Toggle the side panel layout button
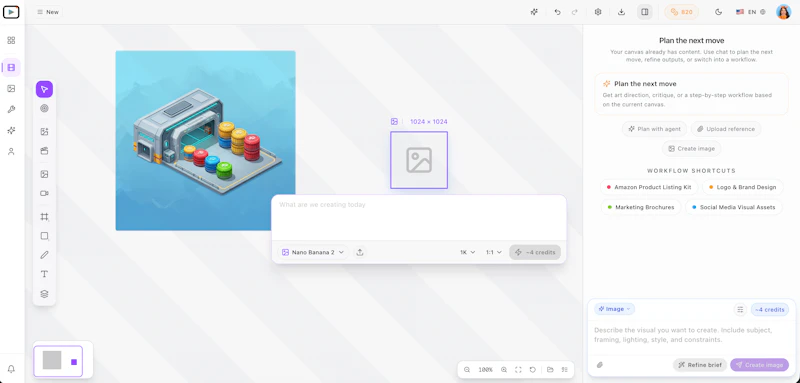Screen dimensions: 800x383 tap(645, 12)
